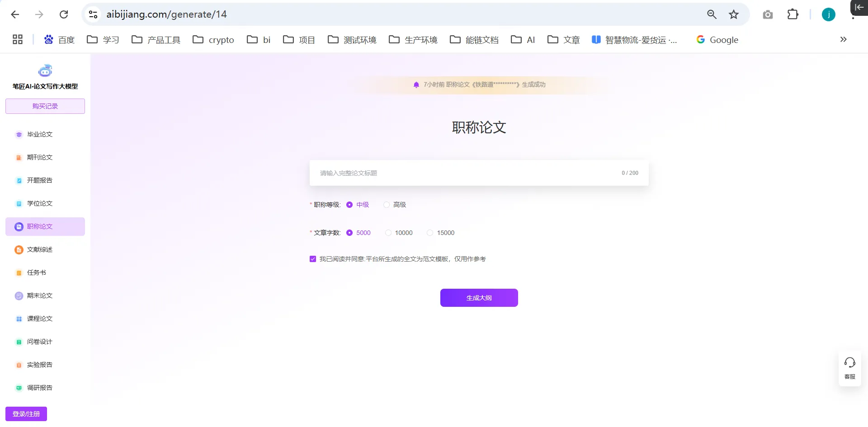The image size is (868, 427).
Task: Click the paper title input field
Action: 466,173
